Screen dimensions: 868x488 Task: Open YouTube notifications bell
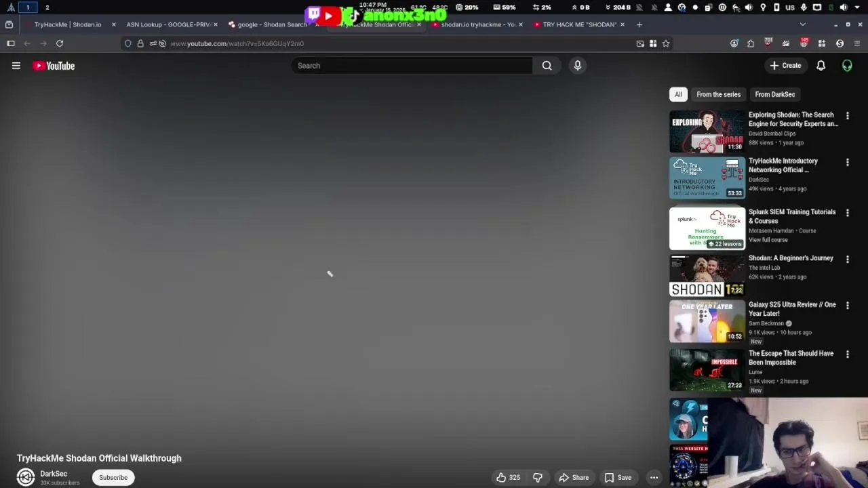tap(821, 66)
